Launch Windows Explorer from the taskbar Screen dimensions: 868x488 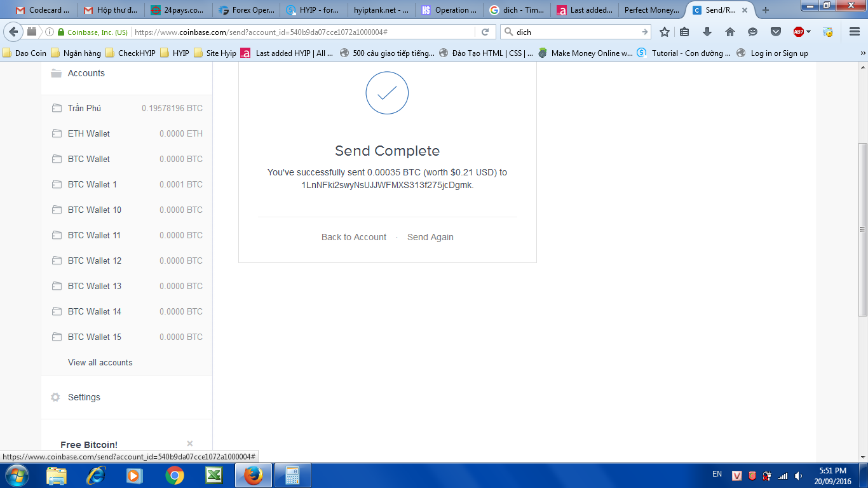(57, 475)
